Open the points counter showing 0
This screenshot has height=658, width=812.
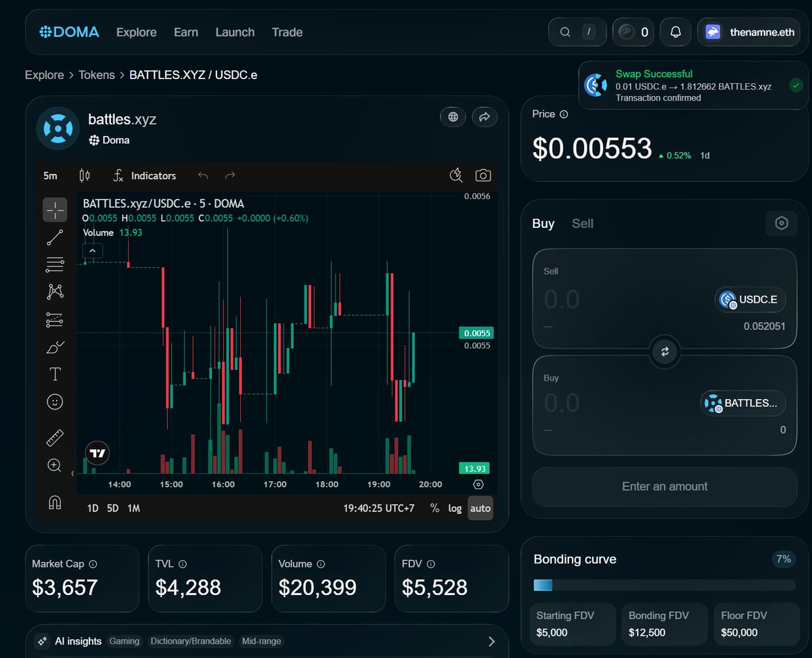click(633, 32)
